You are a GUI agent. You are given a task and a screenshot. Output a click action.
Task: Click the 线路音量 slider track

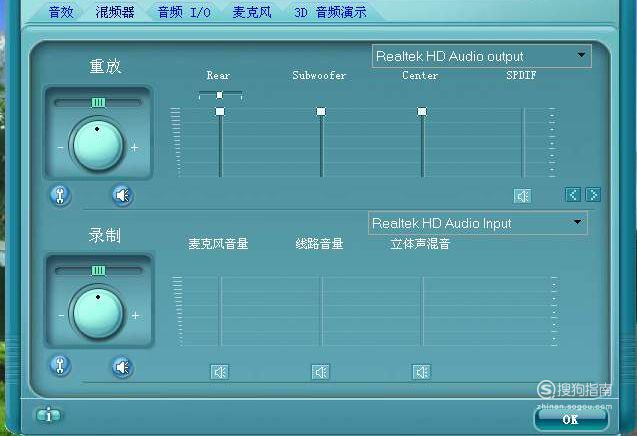[322, 311]
